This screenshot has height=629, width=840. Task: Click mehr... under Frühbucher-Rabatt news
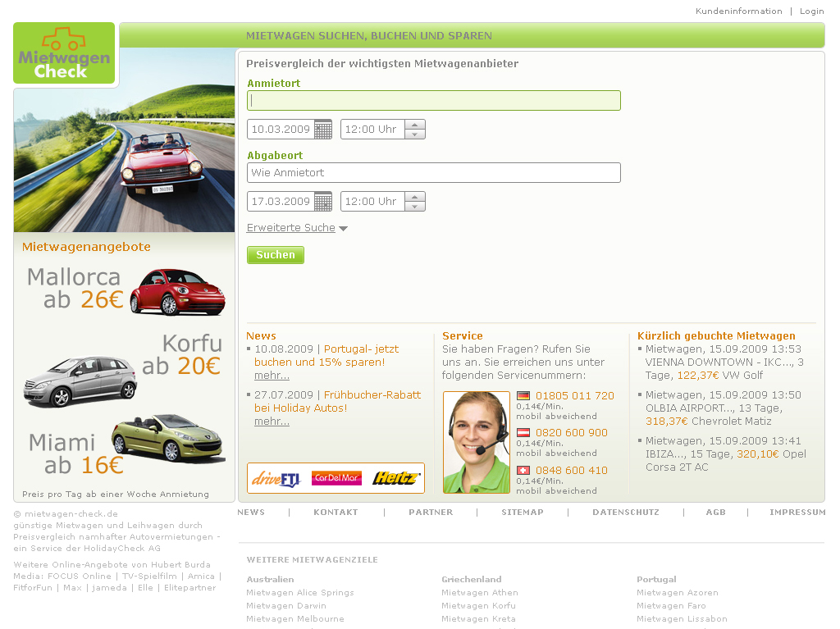(x=272, y=422)
